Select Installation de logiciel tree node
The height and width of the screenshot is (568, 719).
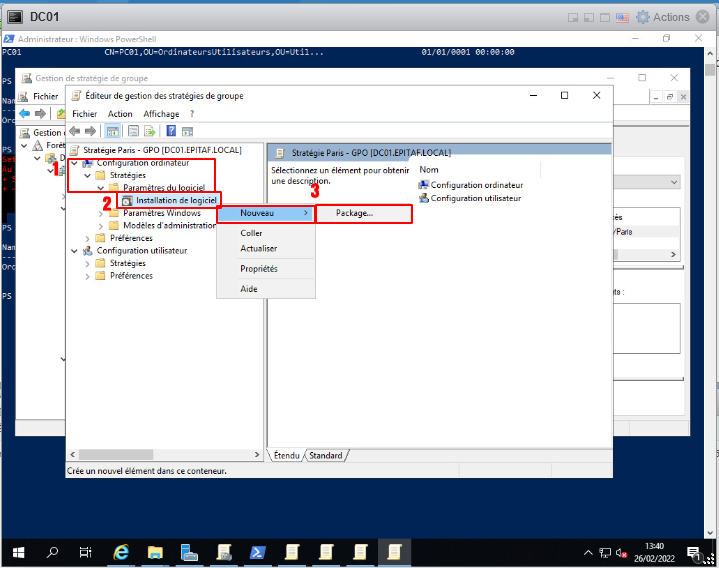(176, 200)
